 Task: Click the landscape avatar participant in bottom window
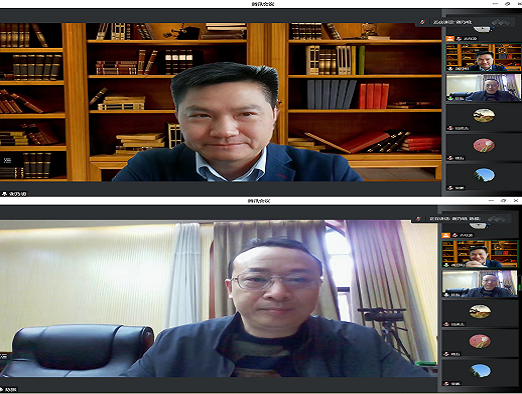480,312
